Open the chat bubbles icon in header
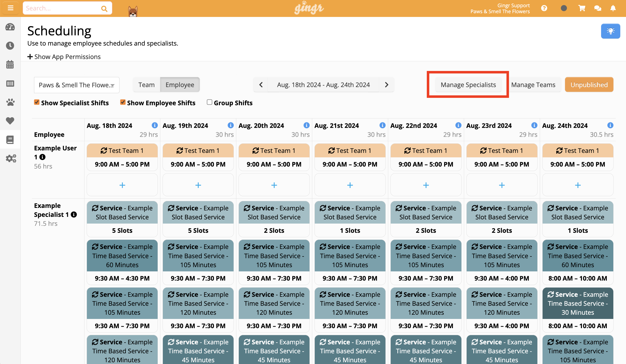Screen dimensions: 626x364 tap(597, 8)
